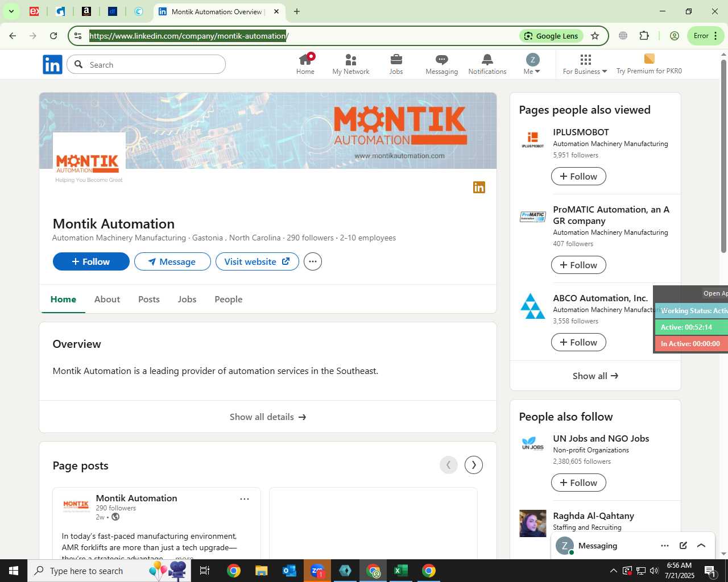The height and width of the screenshot is (582, 728).
Task: Select the Home tab
Action: coord(63,300)
